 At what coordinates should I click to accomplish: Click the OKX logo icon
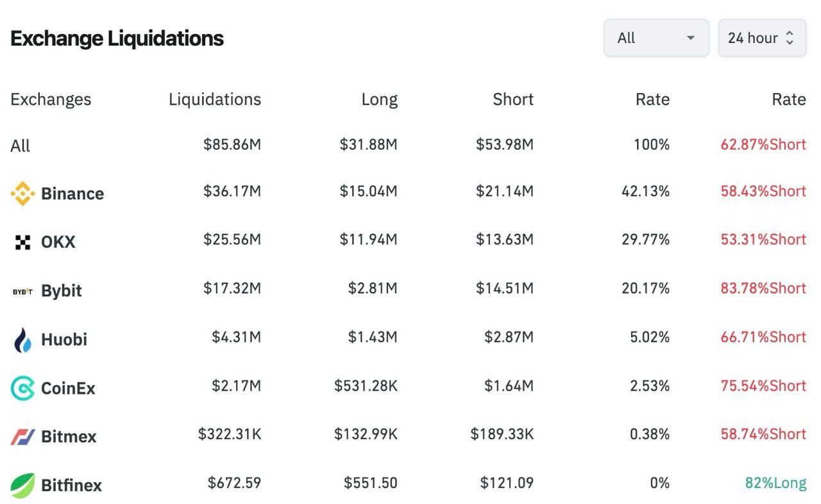tap(22, 242)
